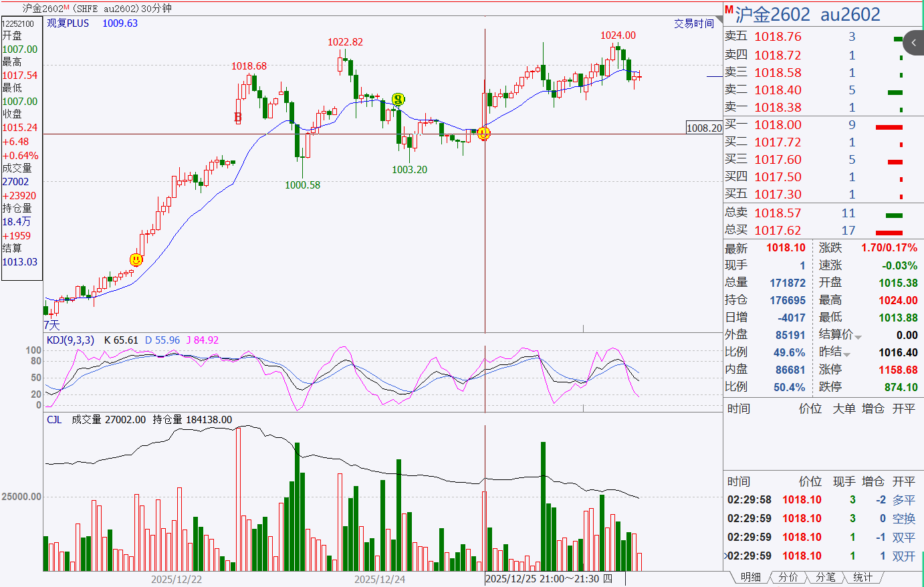Click the 买一 1018.00 bid price
The width and height of the screenshot is (924, 587).
pos(778,125)
